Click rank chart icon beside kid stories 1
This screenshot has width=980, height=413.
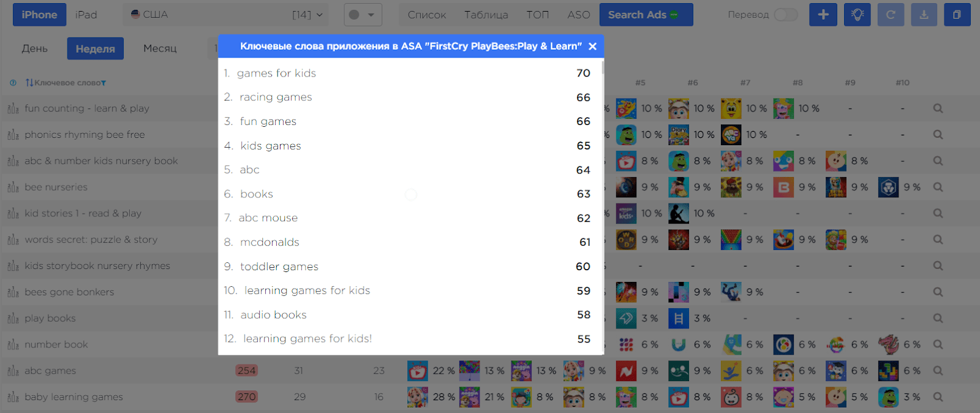point(13,213)
